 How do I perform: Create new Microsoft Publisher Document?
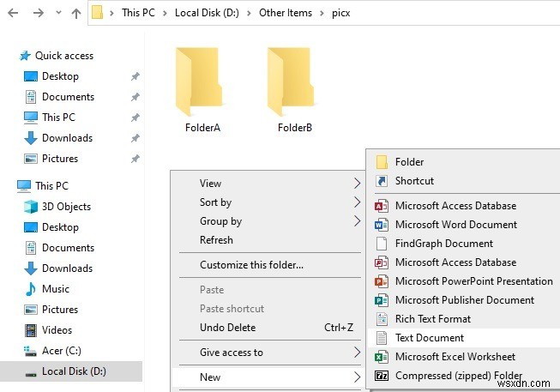coord(464,300)
